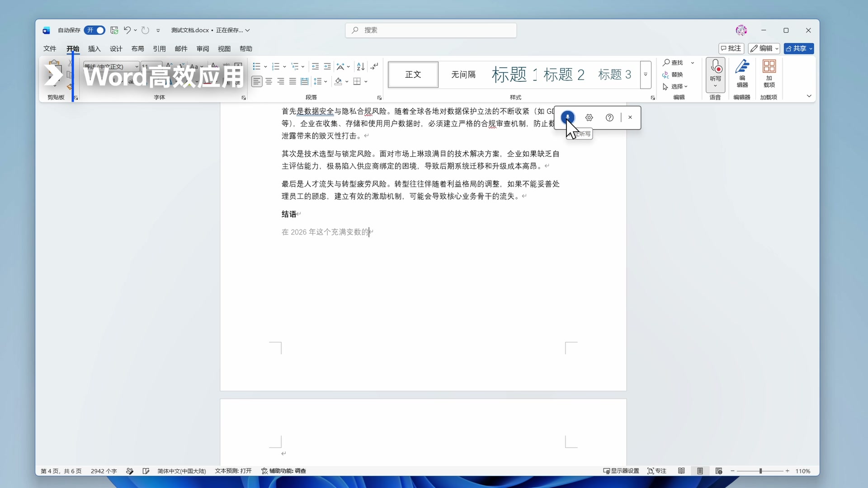
Task: Open shading color dropdown arrow
Action: [347, 82]
